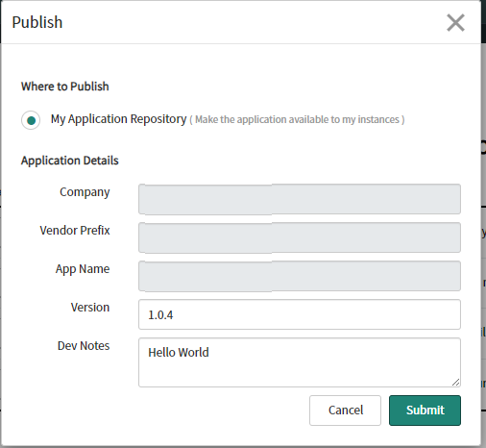The image size is (486, 448).
Task: Click the Publish dialog title
Action: click(x=37, y=23)
